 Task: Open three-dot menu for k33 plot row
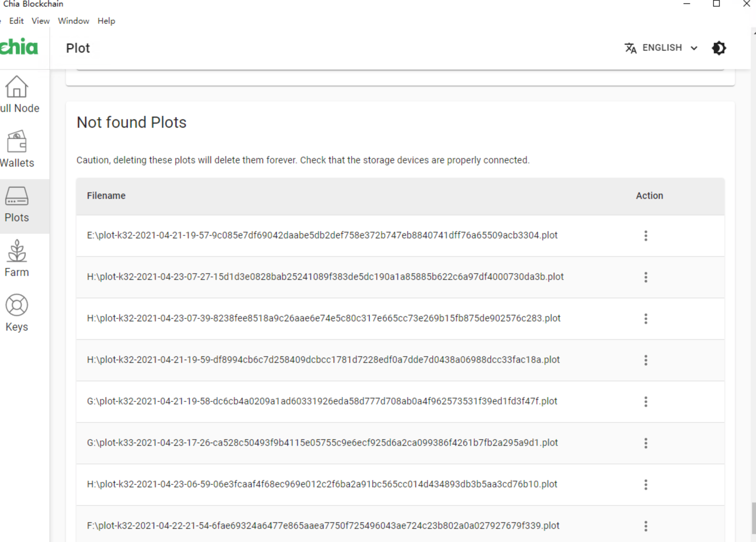[x=646, y=443]
